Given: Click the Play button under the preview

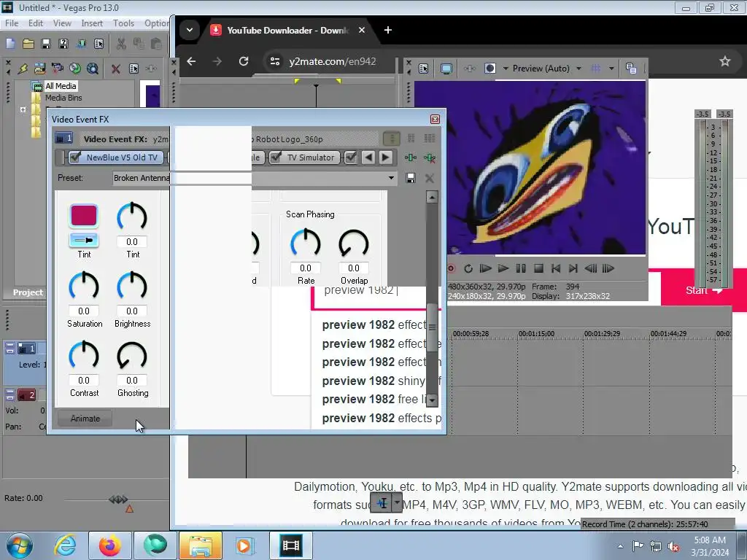Looking at the screenshot, I should pos(503,268).
